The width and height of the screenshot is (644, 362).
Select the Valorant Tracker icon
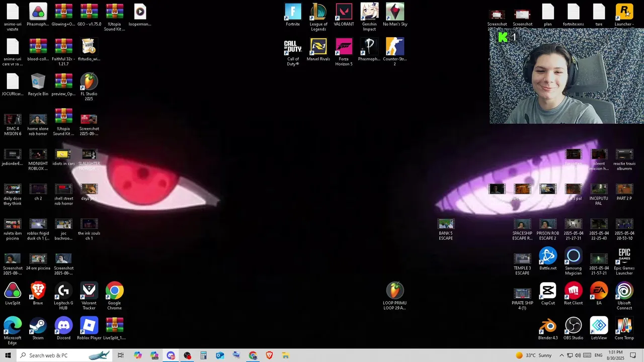coord(89,296)
